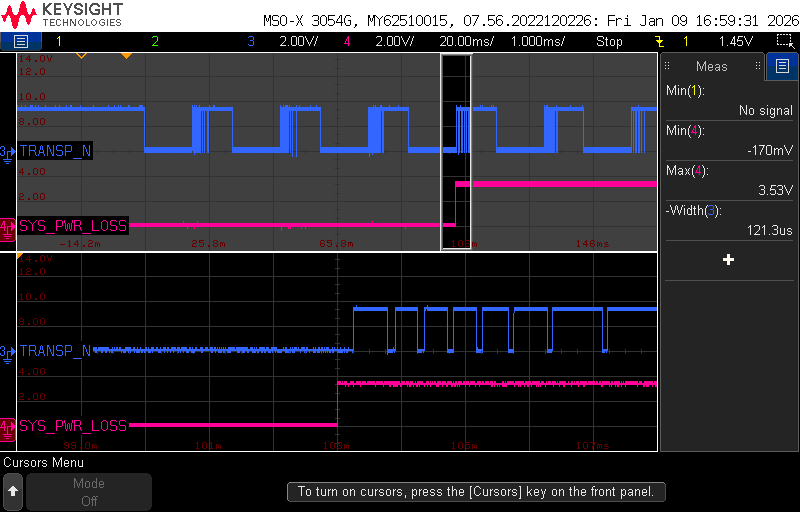This screenshot has width=800, height=512.
Task: Click the hollow orange marker at top of main window
Action: (x=81, y=56)
